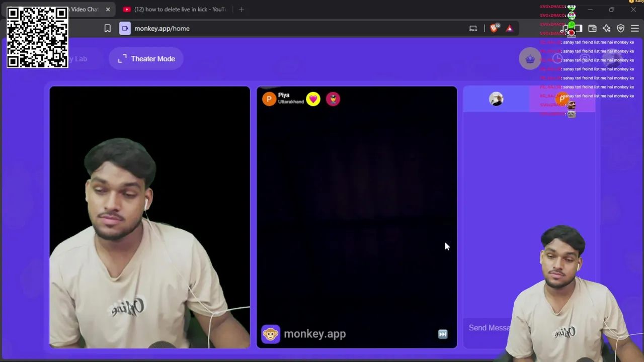Open Piya's orange P profile avatar
The width and height of the screenshot is (644, 362).
point(269,99)
